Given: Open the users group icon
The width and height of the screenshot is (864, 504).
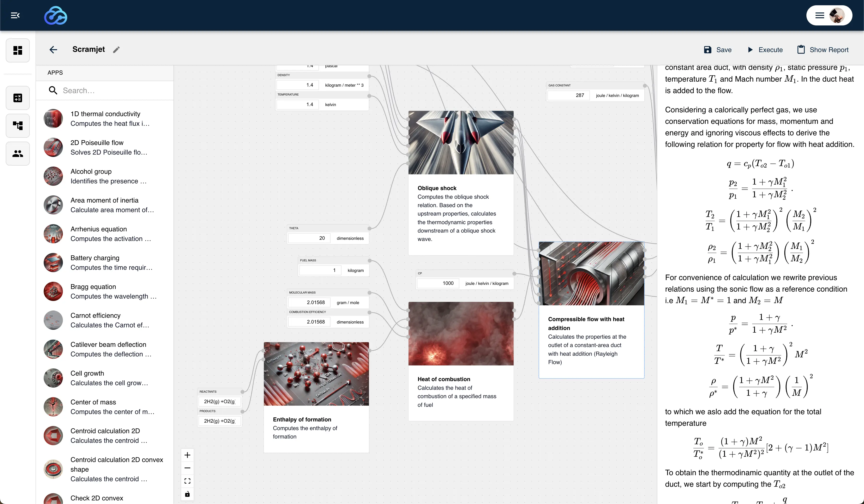Looking at the screenshot, I should tap(18, 154).
